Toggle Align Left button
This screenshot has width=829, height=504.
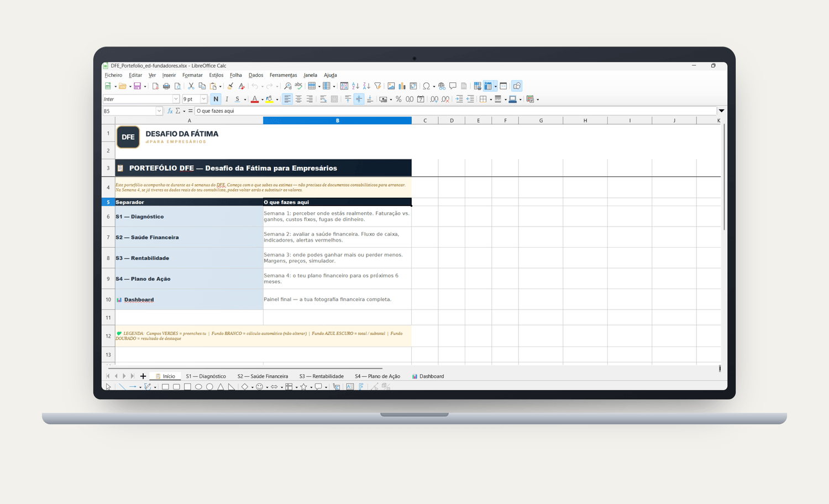(287, 99)
